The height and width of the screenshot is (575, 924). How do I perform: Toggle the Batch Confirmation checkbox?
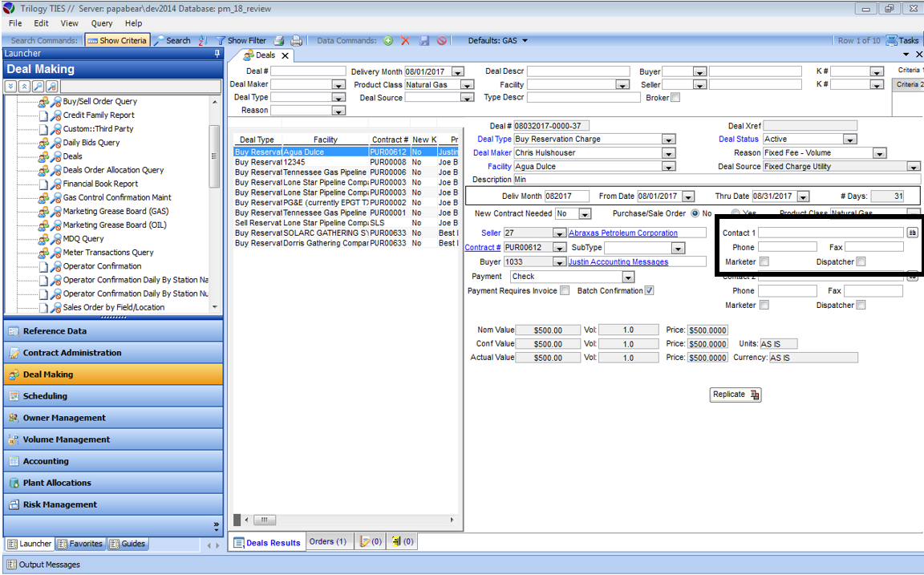tap(649, 290)
